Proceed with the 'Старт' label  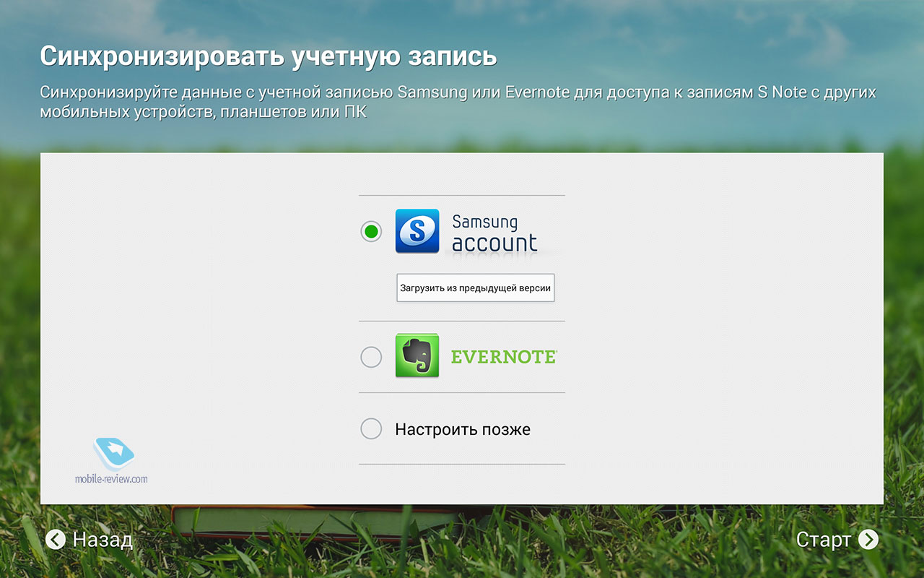(x=824, y=540)
